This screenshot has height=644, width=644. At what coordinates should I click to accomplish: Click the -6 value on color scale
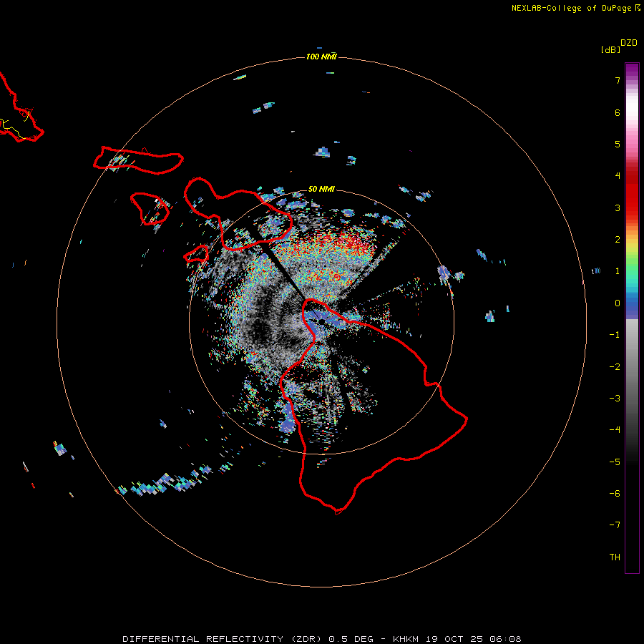coord(615,494)
